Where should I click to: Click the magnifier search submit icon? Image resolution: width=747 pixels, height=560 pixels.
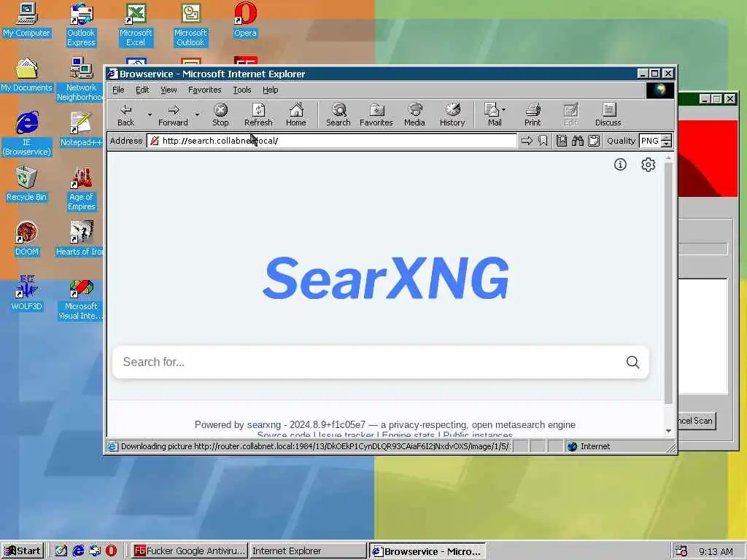(x=632, y=362)
